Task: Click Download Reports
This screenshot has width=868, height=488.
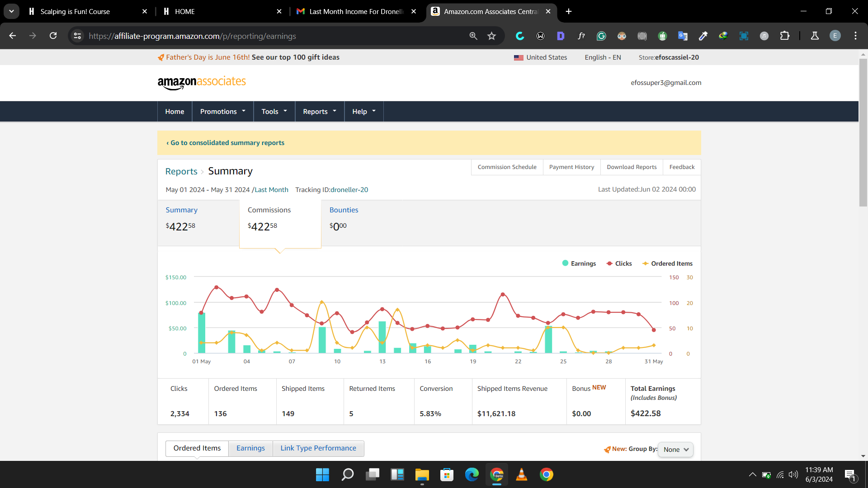Action: point(632,167)
